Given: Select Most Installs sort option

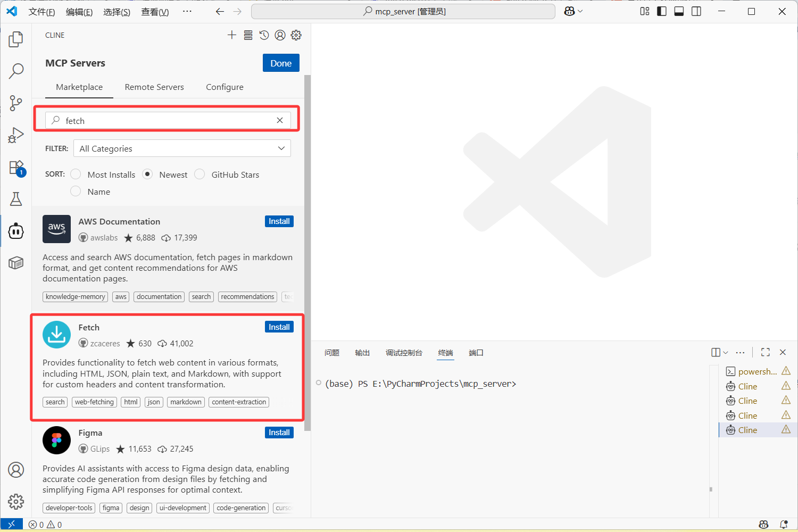Looking at the screenshot, I should click(76, 174).
